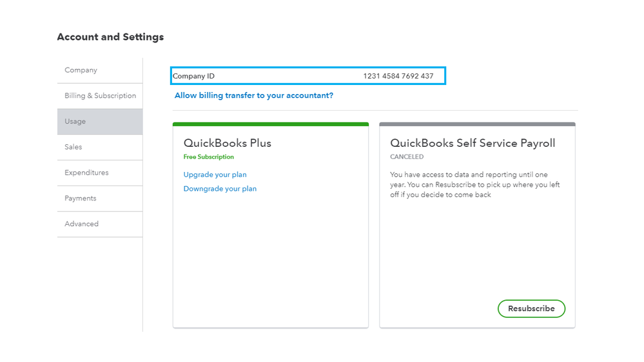The width and height of the screenshot is (644, 362).
Task: Open the Expenditures tab
Action: point(86,173)
